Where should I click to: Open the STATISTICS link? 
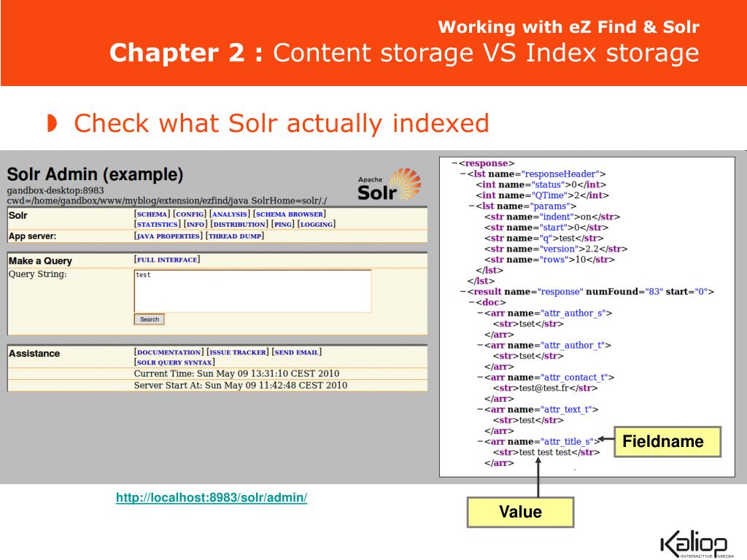click(158, 225)
